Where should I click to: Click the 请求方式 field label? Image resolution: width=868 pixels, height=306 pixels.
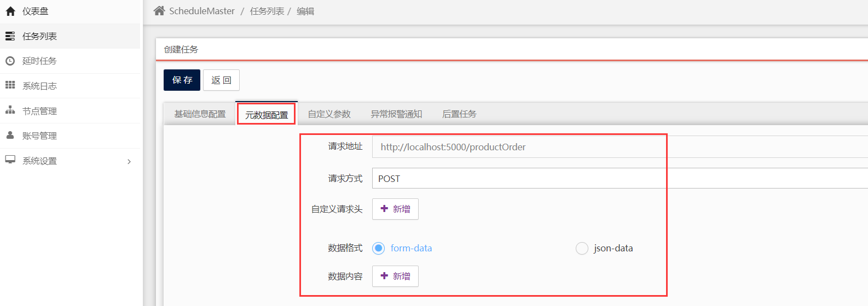345,178
